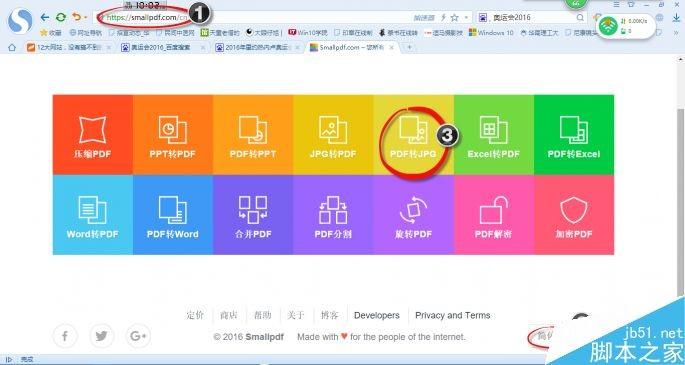The height and width of the screenshot is (365, 685).
Task: Open the Developers footer link
Action: coord(377,315)
